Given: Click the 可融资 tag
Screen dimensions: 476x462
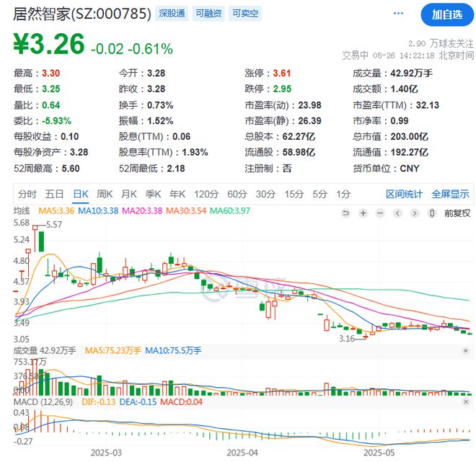Looking at the screenshot, I should 208,14.
